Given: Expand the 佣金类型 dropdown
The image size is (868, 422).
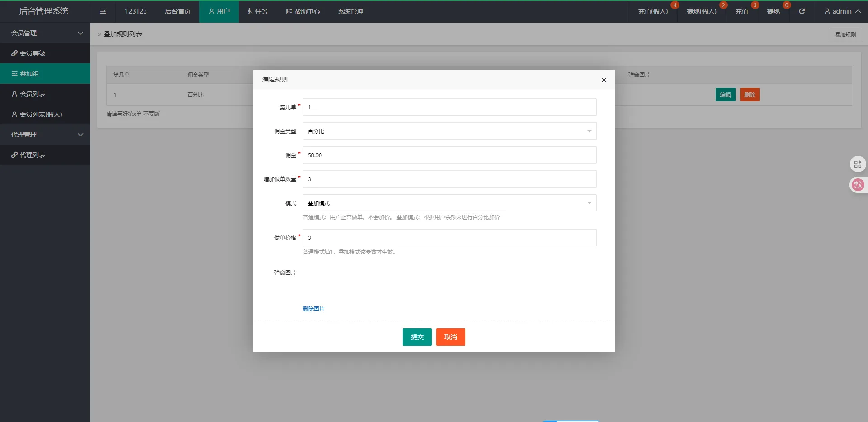Looking at the screenshot, I should (x=449, y=131).
